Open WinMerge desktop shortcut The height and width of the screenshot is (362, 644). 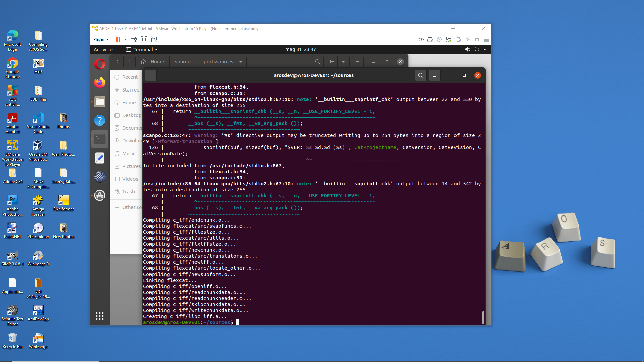click(x=38, y=341)
